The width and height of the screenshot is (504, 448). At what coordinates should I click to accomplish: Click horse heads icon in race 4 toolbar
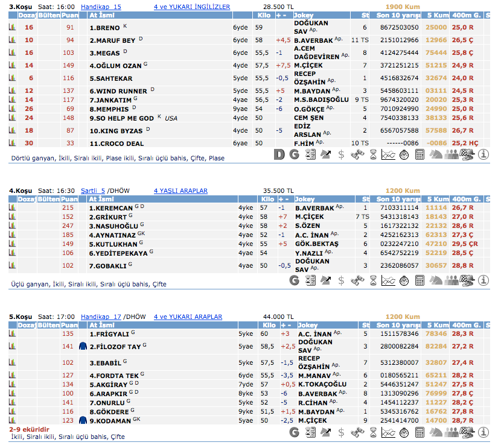[436, 280]
